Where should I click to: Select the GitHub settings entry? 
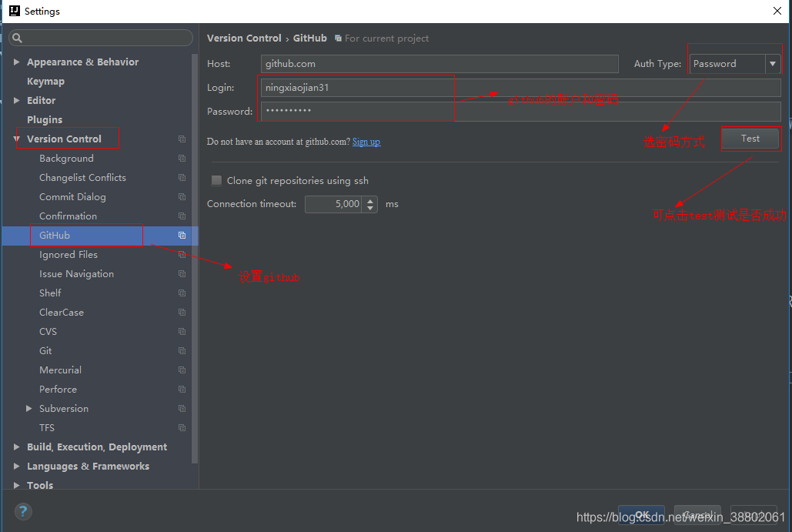pos(55,236)
